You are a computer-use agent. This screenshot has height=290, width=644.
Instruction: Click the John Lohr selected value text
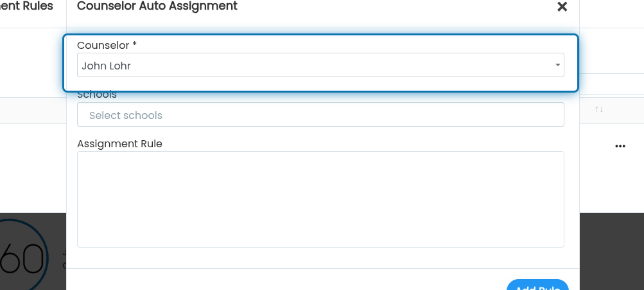pos(106,66)
